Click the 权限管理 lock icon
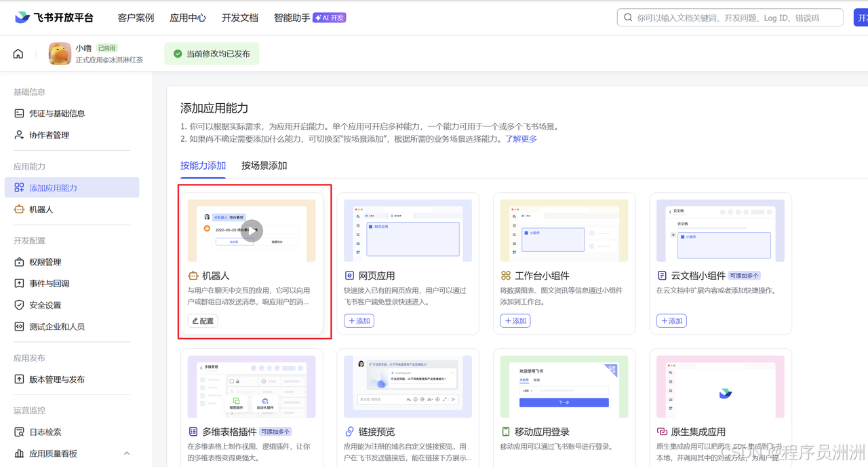 click(19, 262)
